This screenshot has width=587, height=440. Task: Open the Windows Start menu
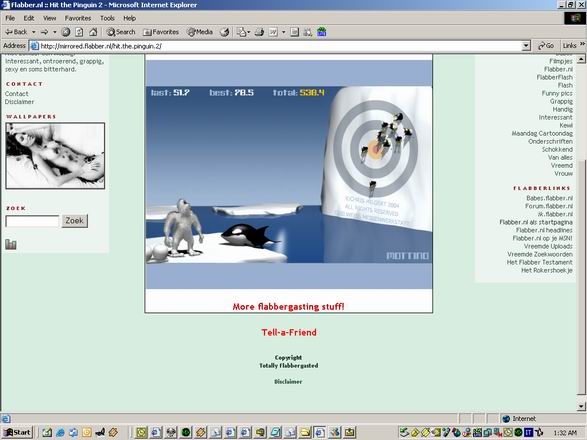pyautogui.click(x=18, y=433)
